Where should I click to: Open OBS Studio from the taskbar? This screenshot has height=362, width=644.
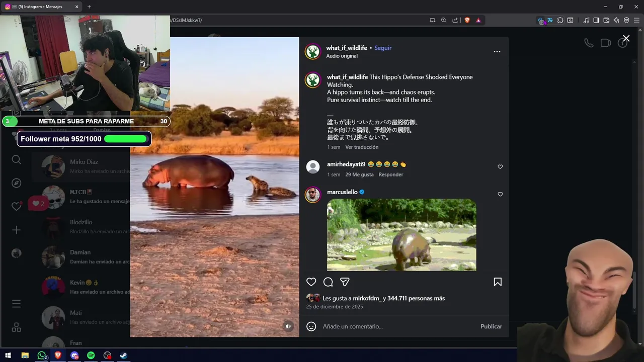click(x=107, y=355)
